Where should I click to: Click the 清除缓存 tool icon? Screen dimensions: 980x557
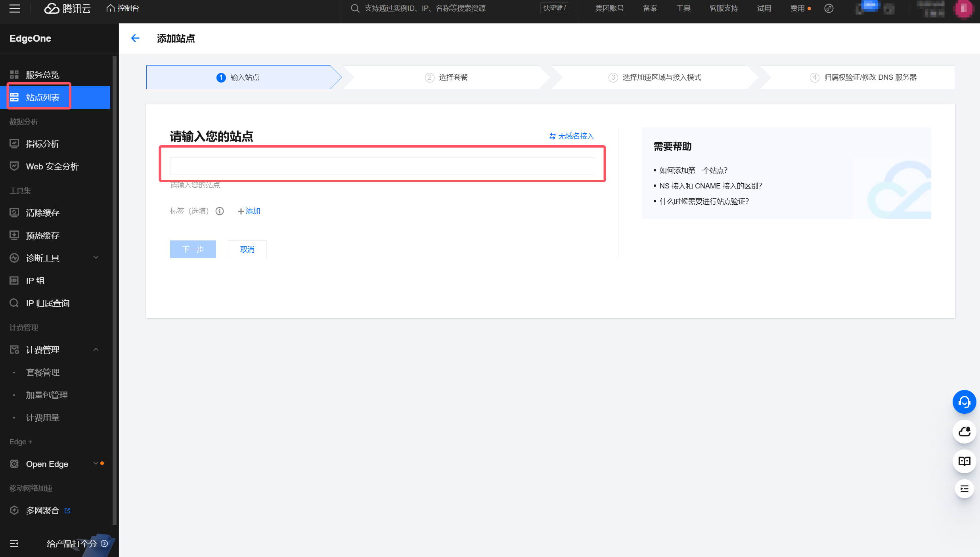(14, 212)
